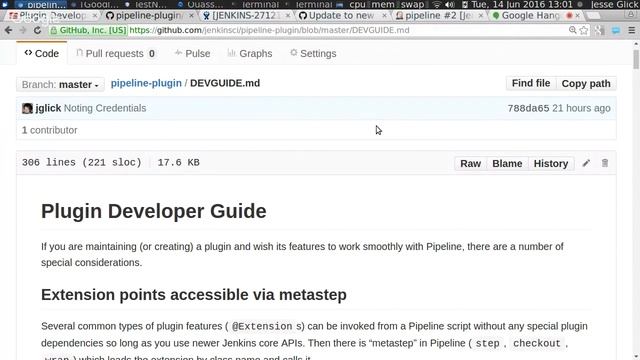
Task: Click the page vertical scrollbar thumb
Action: click(x=636, y=60)
